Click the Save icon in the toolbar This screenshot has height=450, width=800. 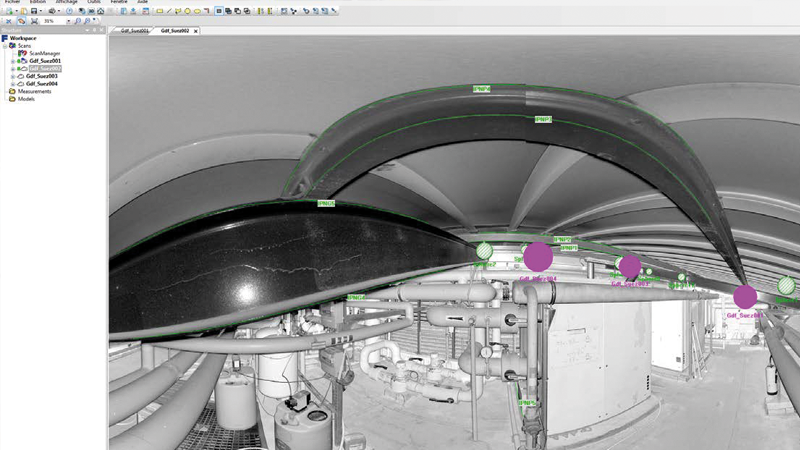tap(33, 11)
